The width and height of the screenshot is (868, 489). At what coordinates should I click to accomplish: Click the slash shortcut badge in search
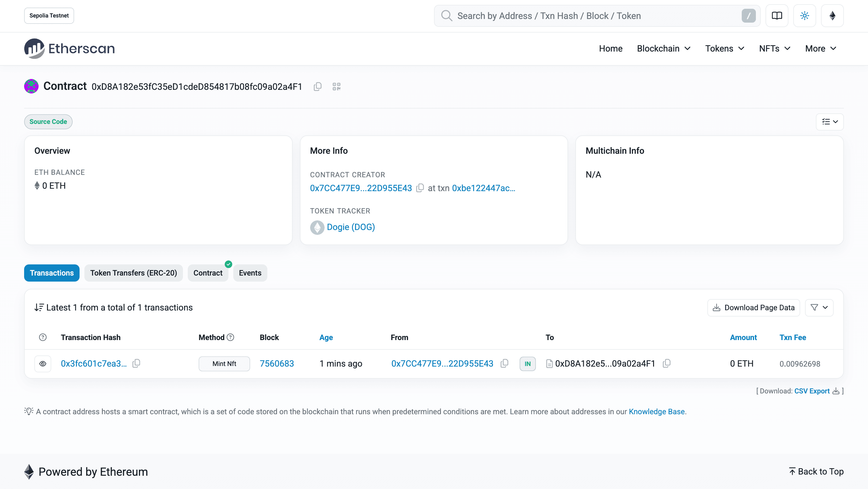click(748, 16)
